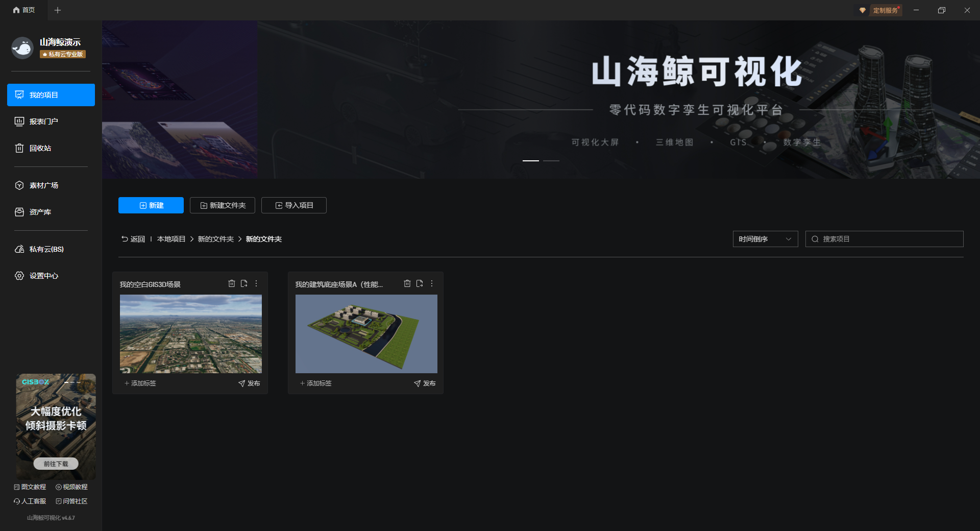
Task: Open the 资产库 asset library
Action: pyautogui.click(x=51, y=212)
